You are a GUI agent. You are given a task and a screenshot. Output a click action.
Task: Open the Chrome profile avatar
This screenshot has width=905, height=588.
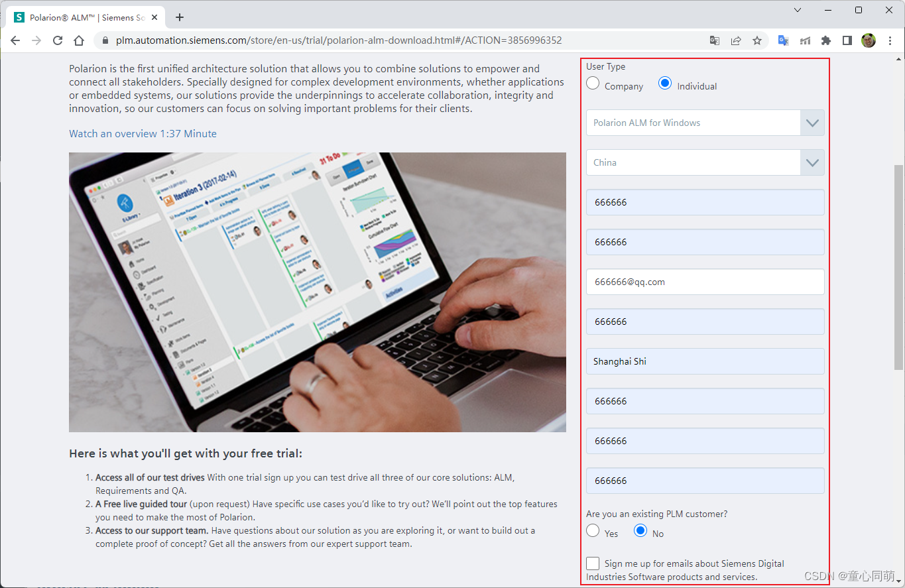(869, 40)
